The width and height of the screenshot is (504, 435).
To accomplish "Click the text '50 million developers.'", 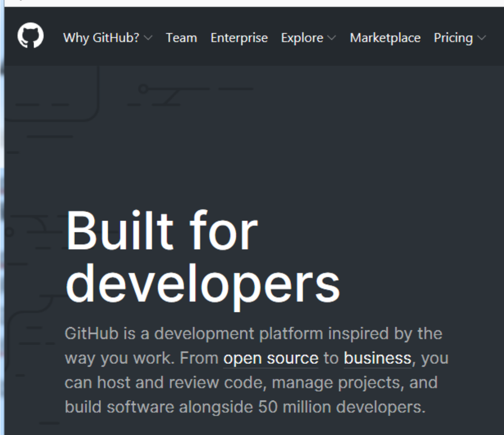I will coord(342,407).
